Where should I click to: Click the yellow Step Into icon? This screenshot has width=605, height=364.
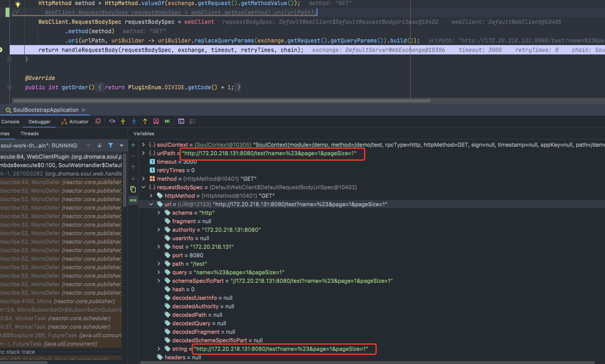pos(123,121)
